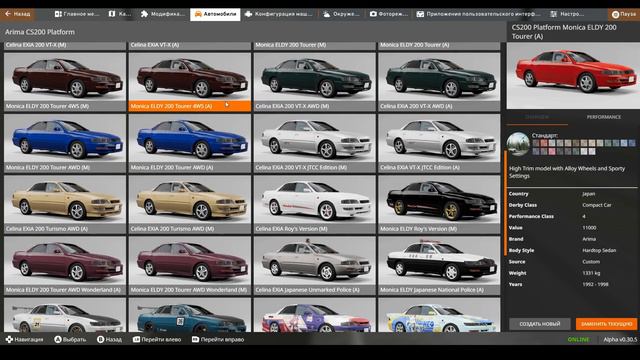Select Celina EXIA 200 VT-X AWD (A) car
This screenshot has width=640, height=360.
(439, 82)
